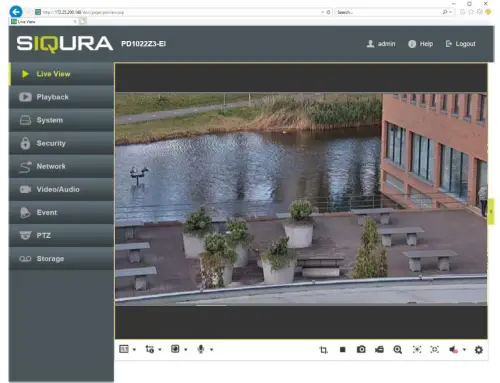Click the crop region icon

[x=323, y=350]
